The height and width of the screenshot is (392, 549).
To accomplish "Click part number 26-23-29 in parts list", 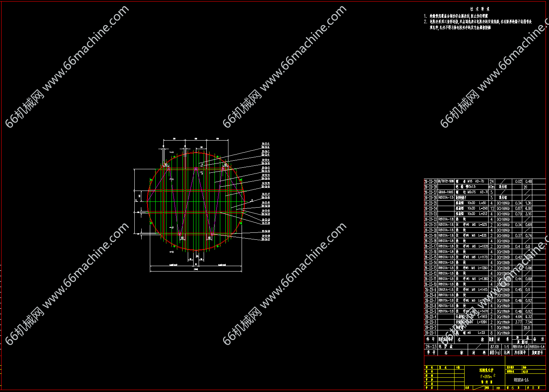I will (x=430, y=181).
